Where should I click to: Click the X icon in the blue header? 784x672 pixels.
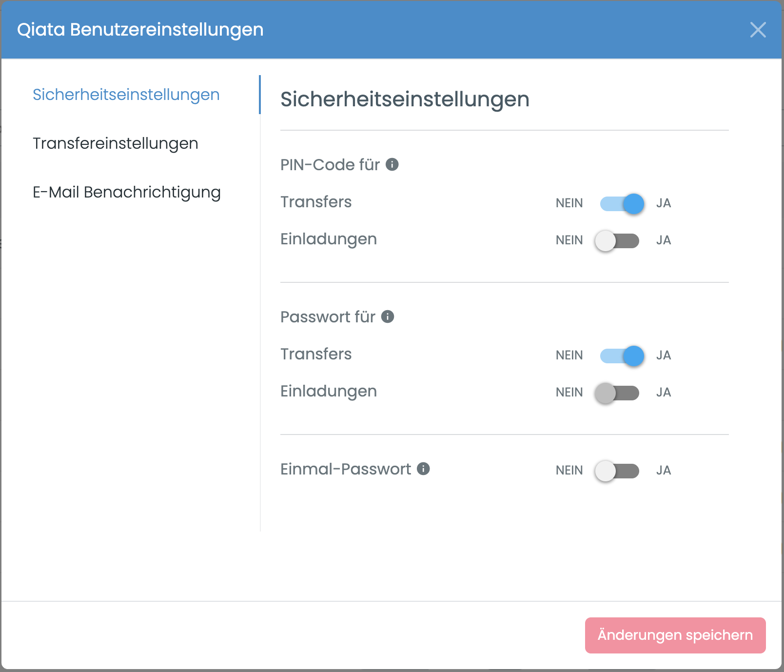[x=759, y=30]
